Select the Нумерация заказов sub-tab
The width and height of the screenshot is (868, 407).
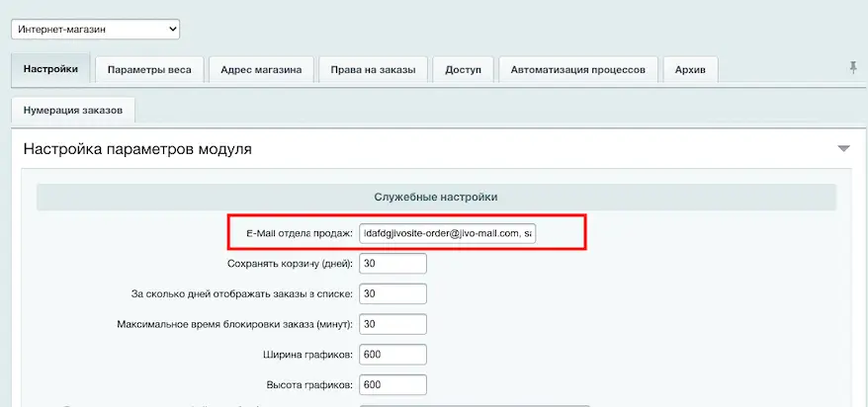(x=73, y=111)
